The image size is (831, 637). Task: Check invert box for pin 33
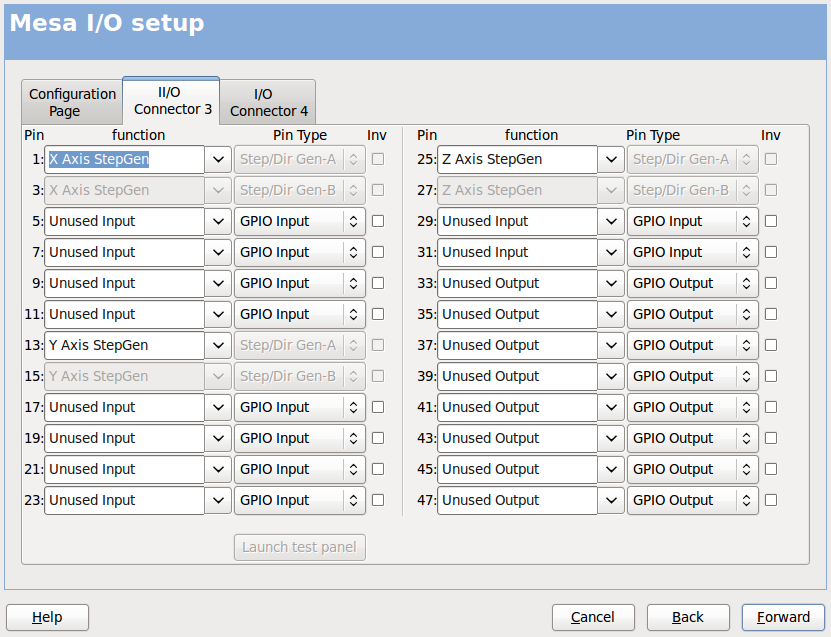tap(771, 283)
